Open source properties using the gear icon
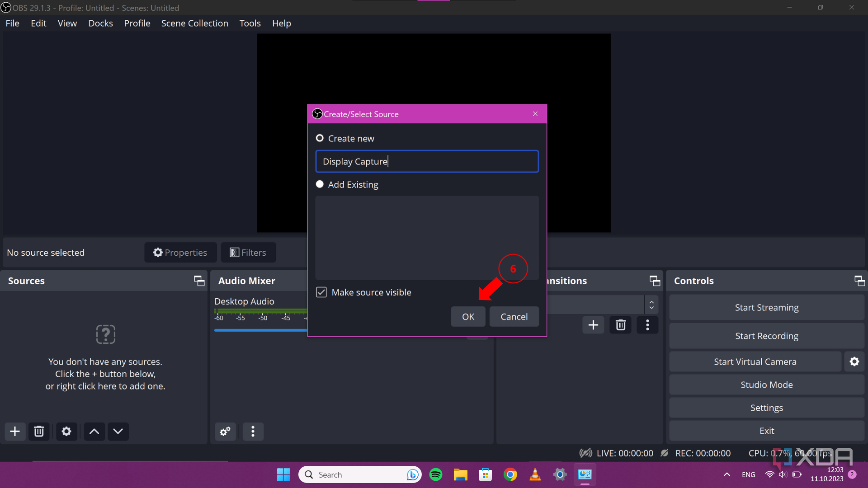 66,432
